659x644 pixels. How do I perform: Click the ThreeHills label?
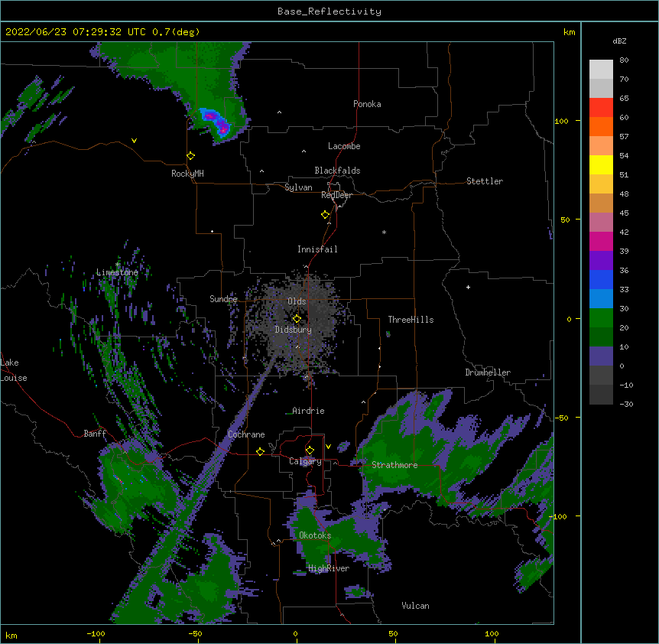pyautogui.click(x=411, y=320)
